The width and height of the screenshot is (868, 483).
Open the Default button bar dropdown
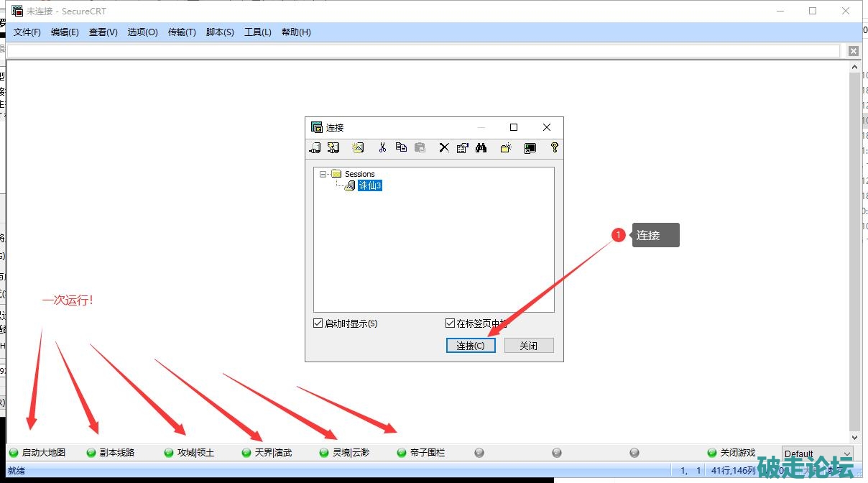[845, 454]
